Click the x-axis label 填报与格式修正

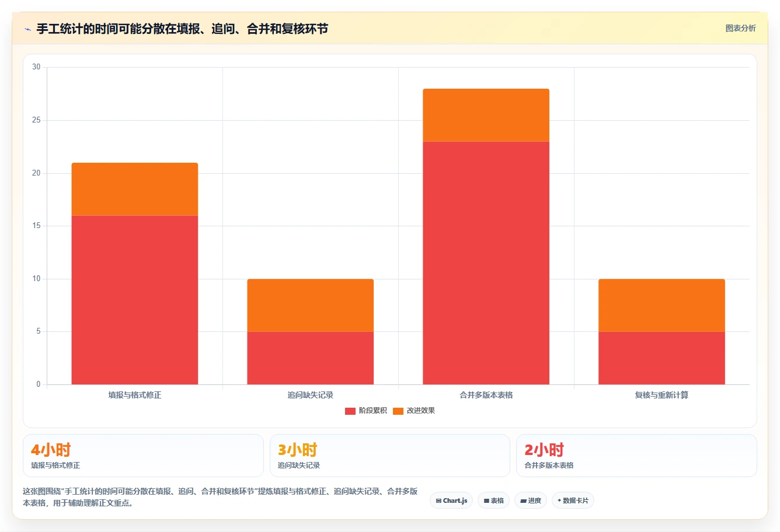click(135, 395)
